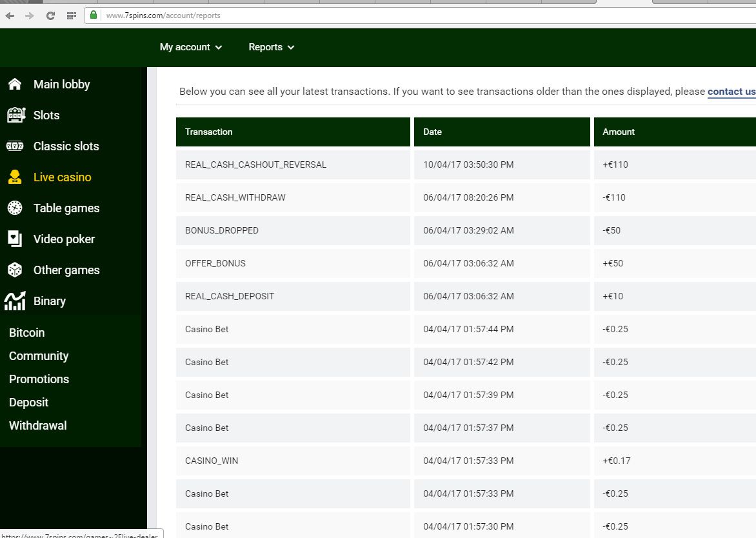This screenshot has height=538, width=756.
Task: Click the date 06/04/17 08:20:26 PM
Action: [x=468, y=197]
